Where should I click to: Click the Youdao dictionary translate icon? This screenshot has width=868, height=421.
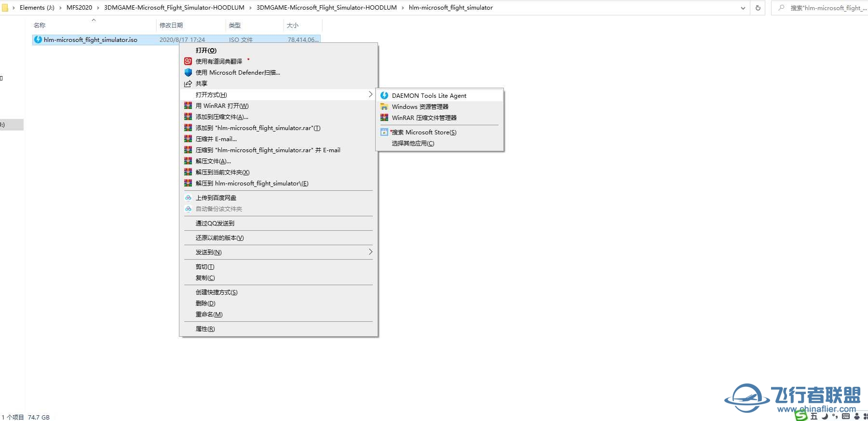pos(188,61)
